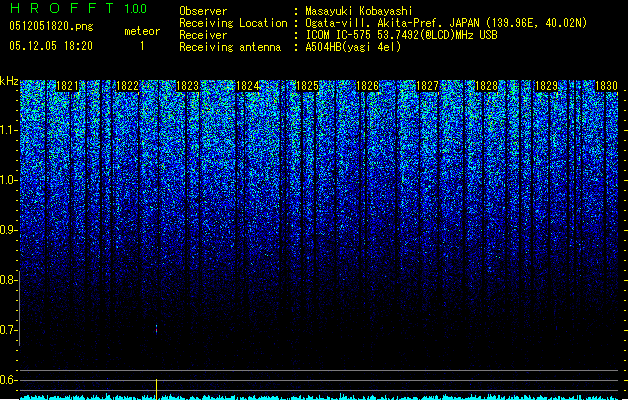
Task: Click the ICOM IC-575 receiver frequency text
Action: [x=401, y=35]
